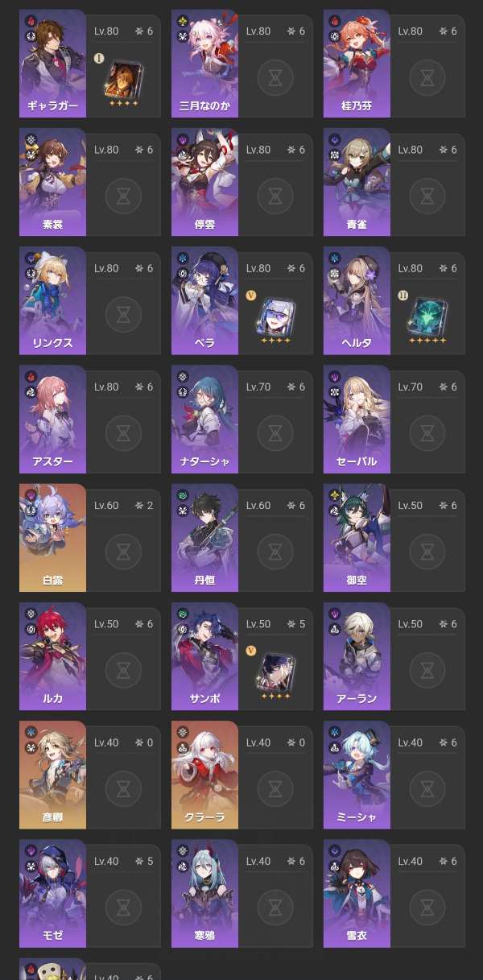Viewport: 483px width, 980px height.
Task: Open the 桂乃芬 character portrait
Action: click(357, 61)
